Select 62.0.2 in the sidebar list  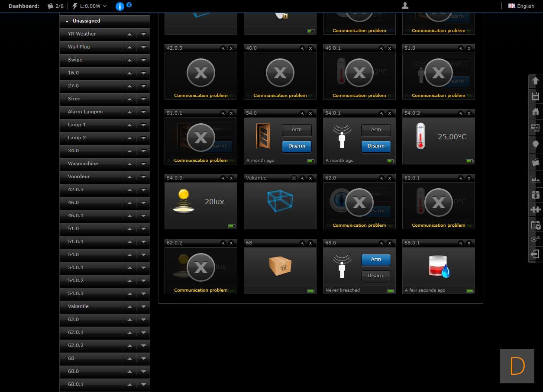pyautogui.click(x=76, y=345)
